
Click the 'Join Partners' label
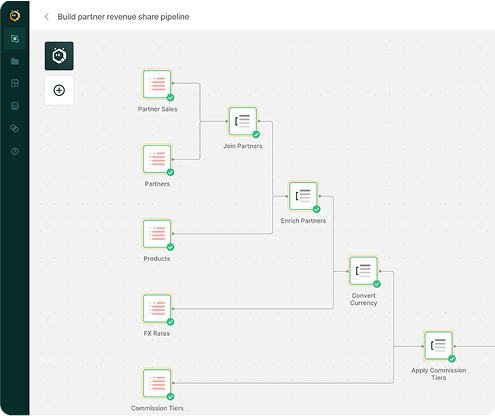pos(243,146)
